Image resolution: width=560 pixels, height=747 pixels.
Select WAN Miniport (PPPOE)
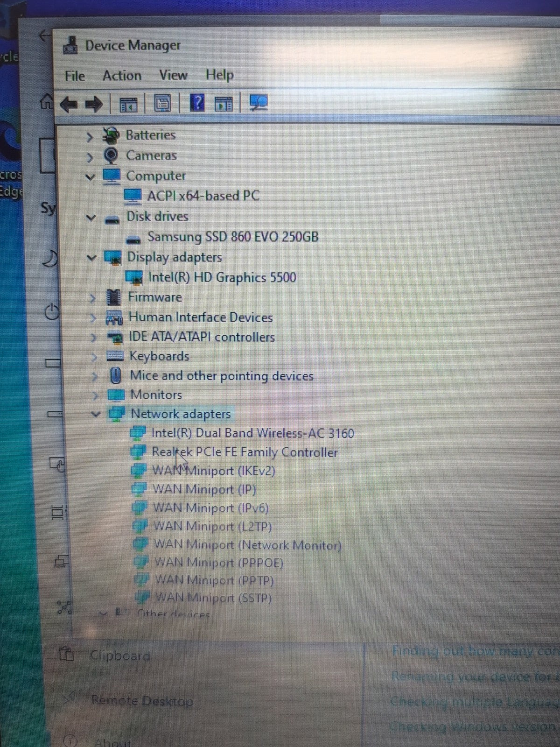coord(219,562)
